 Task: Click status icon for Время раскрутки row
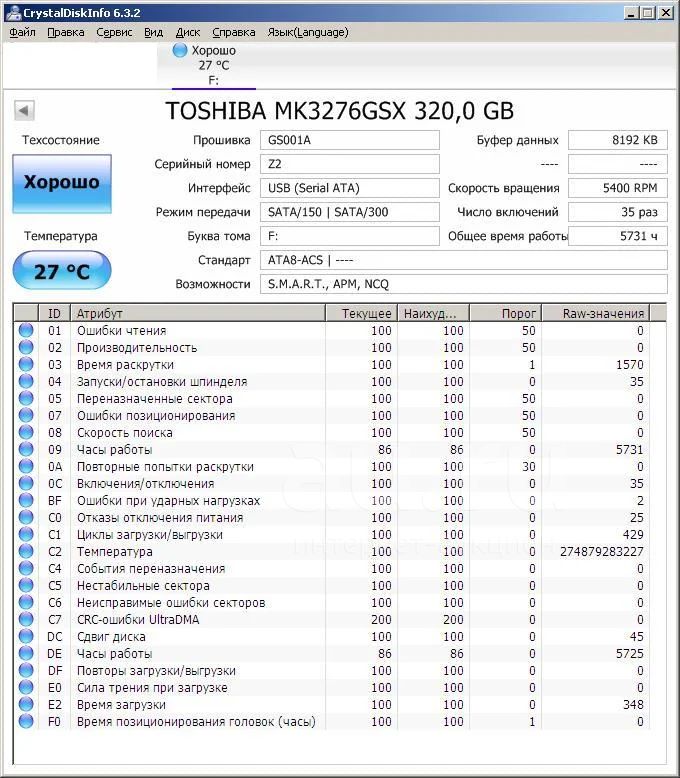pos(26,364)
